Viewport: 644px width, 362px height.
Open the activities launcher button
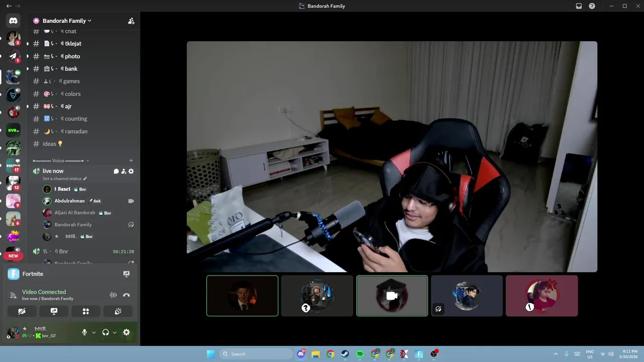(86, 311)
